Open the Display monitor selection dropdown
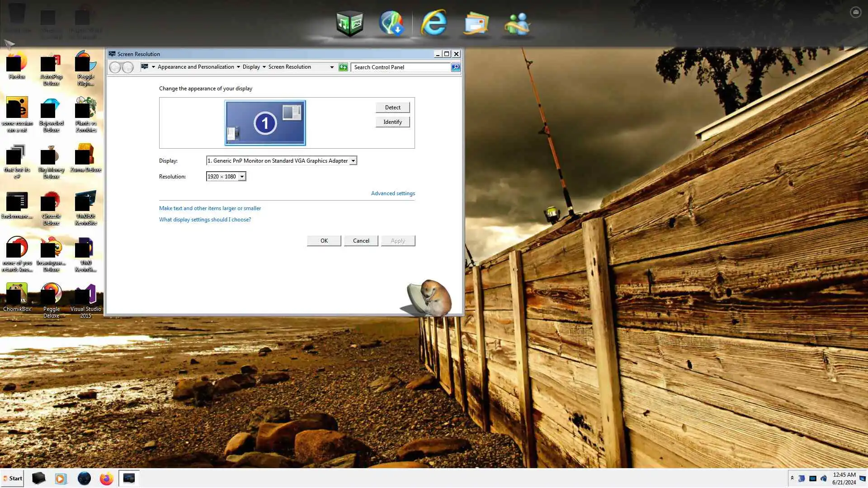This screenshot has width=868, height=488. pyautogui.click(x=353, y=161)
